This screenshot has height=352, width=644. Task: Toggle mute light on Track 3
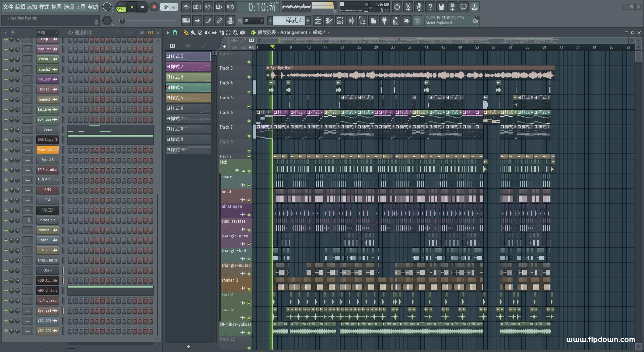249,77
